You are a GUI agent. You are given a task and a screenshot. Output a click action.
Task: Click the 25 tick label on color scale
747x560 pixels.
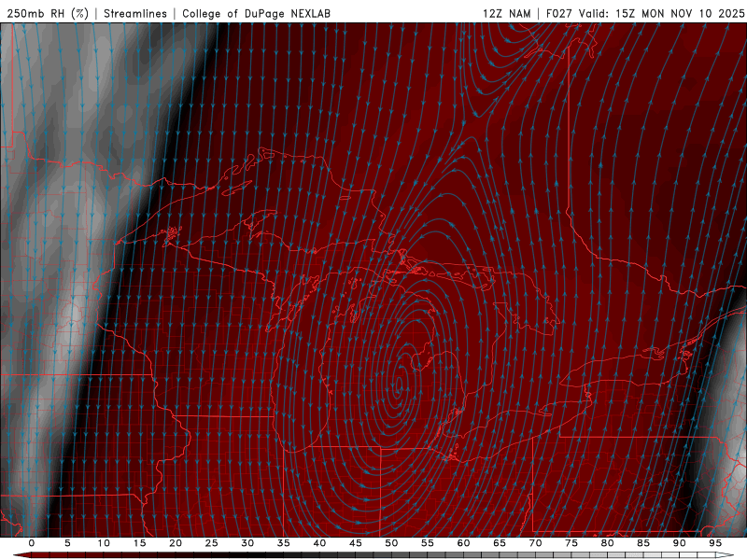212,543
